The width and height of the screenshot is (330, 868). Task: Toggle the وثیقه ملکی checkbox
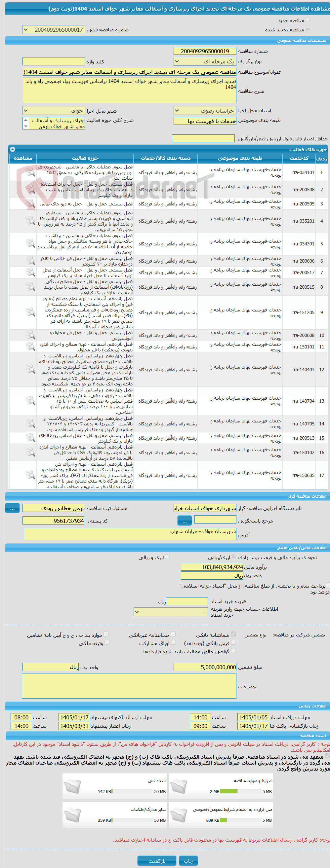tap(106, 642)
